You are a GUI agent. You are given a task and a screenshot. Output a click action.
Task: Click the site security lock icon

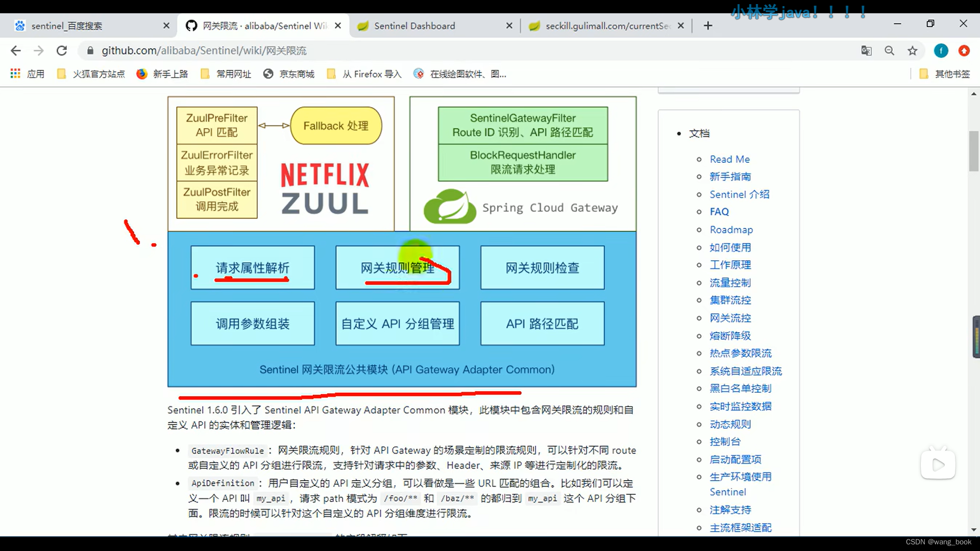[89, 51]
